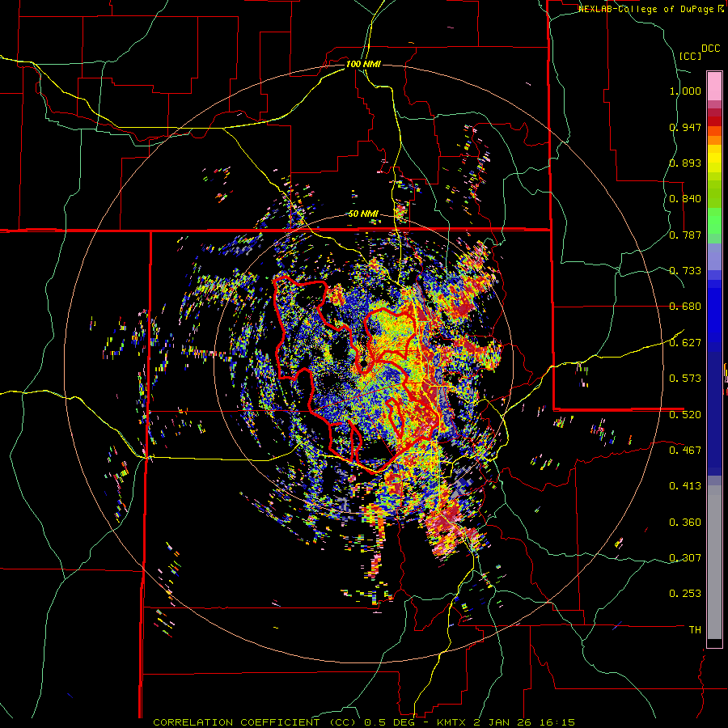The image size is (728, 728).
Task: Select the 0.360 scale label
Action: click(x=685, y=523)
